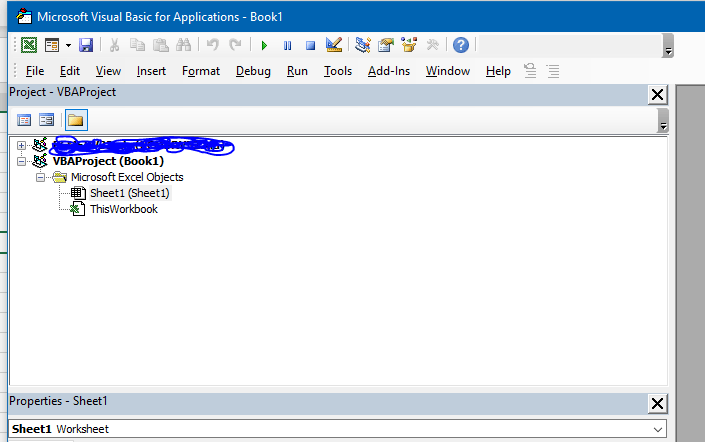Select the VBAProject (Book1) tree item
Viewport: 705px width, 442px height.
click(108, 161)
